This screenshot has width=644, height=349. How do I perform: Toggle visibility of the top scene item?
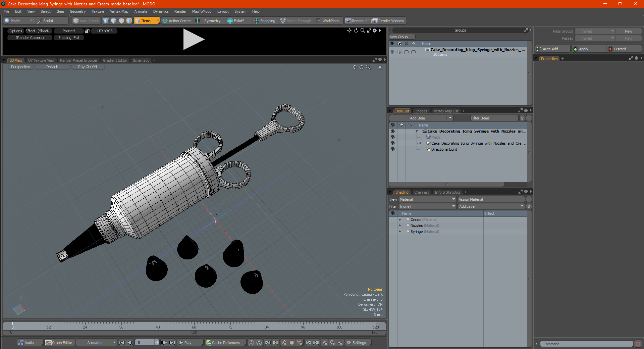(x=392, y=131)
